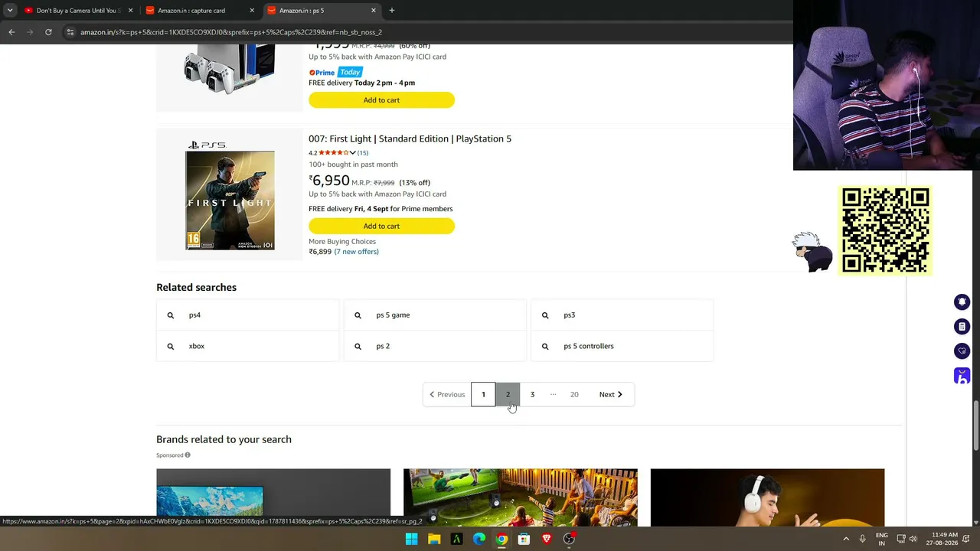This screenshot has height=551, width=980.
Task: Search for related term ps 5 game
Action: pyautogui.click(x=435, y=315)
